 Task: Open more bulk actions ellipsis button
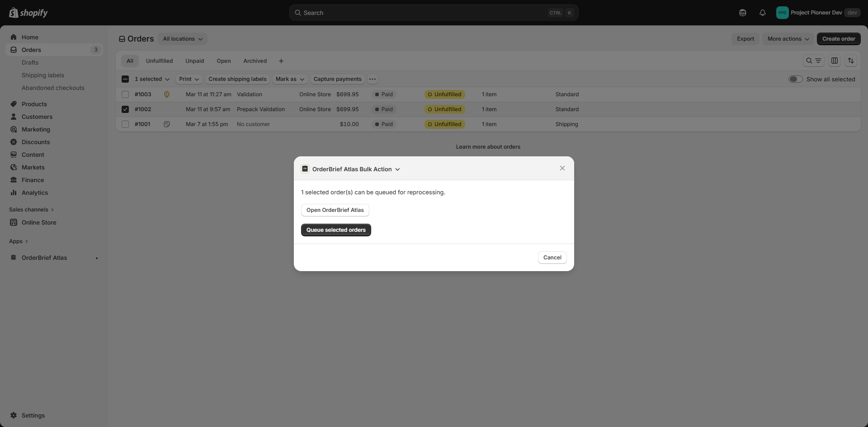(x=373, y=79)
